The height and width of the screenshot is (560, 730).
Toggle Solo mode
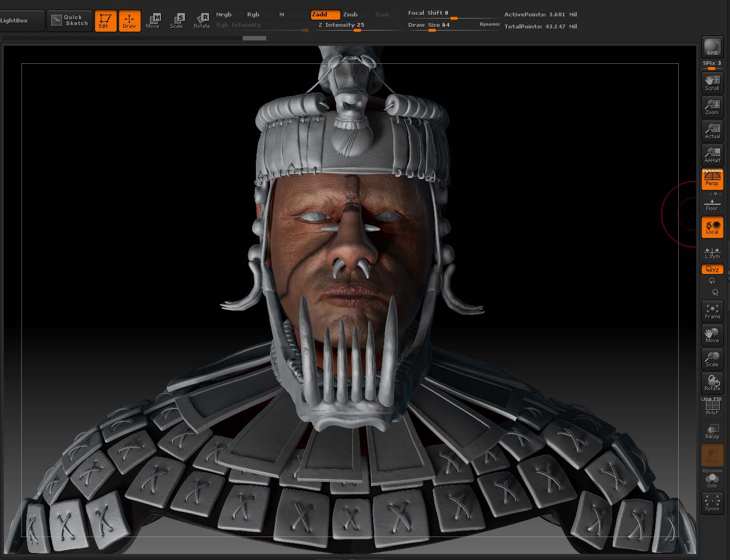712,479
